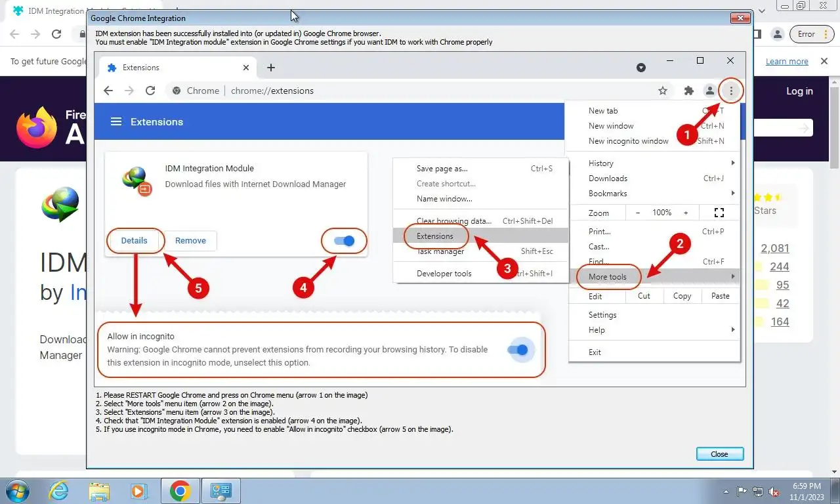Click Log in on the Firefox add-ons page
Image resolution: width=840 pixels, height=504 pixels.
click(799, 91)
